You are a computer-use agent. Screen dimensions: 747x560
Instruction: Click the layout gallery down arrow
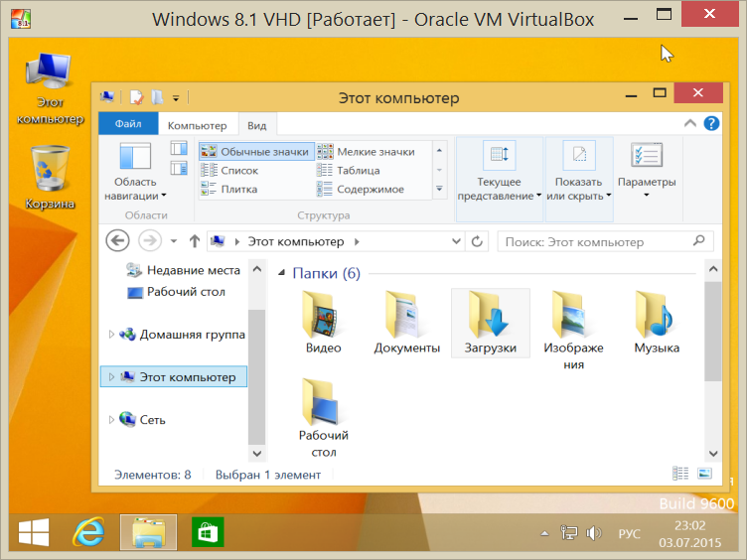[439, 170]
